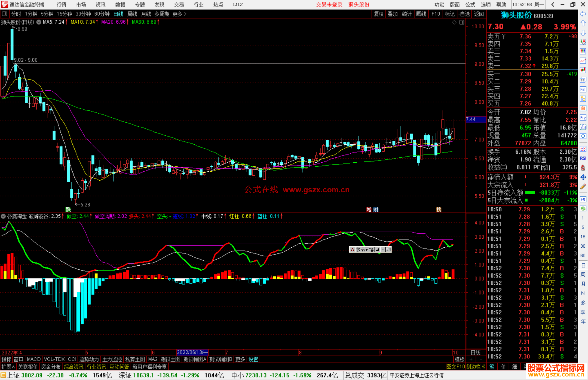This screenshot has height=380, width=588.
Task: Click the down arrow icon in the right sidebar
Action: pos(583,33)
